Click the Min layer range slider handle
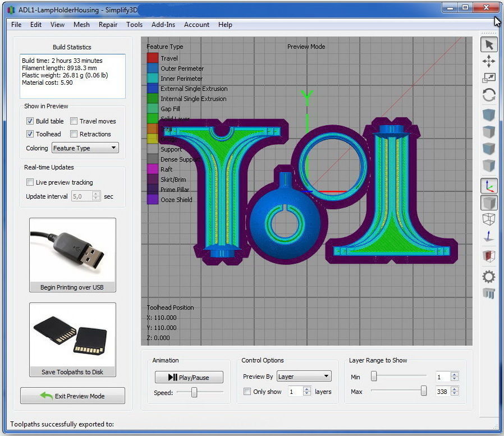Viewport: 504px width, 436px height. tap(373, 376)
